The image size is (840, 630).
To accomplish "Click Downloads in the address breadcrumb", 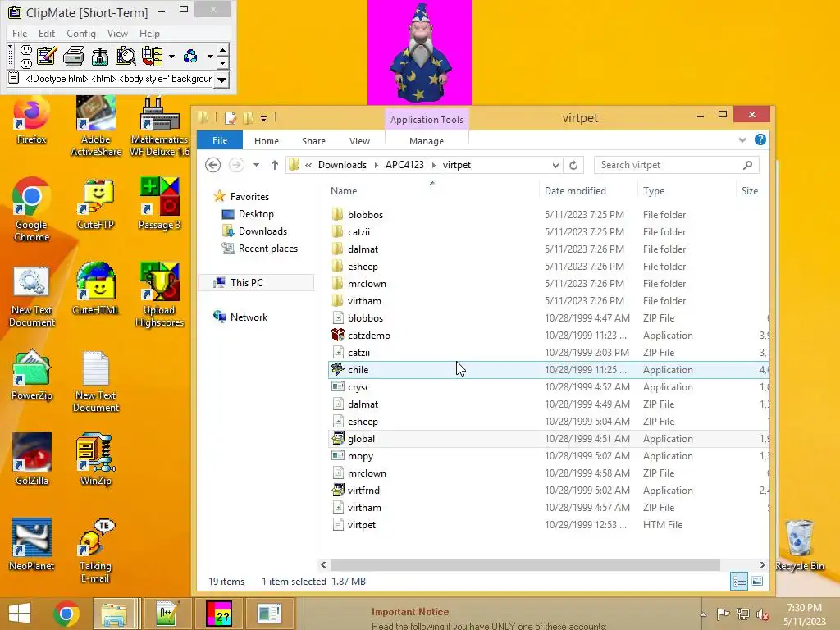I will [342, 165].
